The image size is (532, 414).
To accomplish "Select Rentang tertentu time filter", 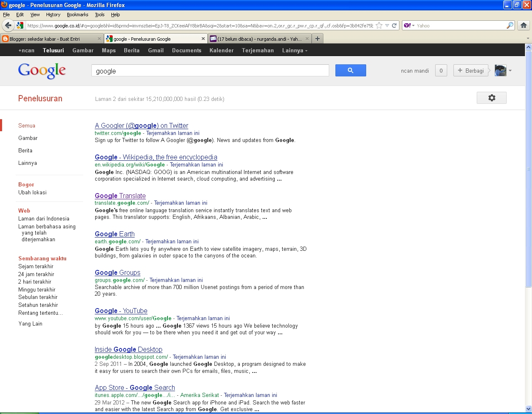I will (x=41, y=313).
